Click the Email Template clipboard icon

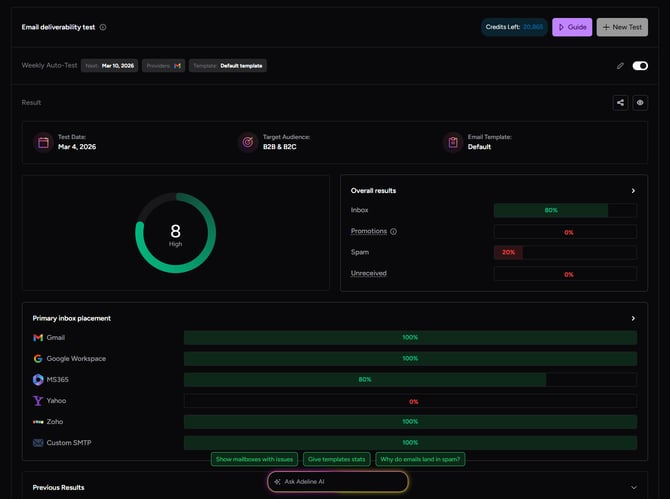pos(453,142)
